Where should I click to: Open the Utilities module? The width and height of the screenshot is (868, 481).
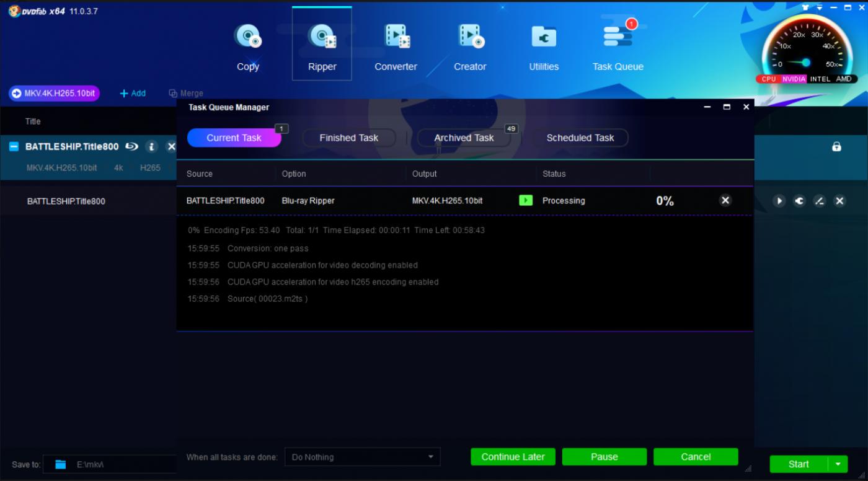[544, 46]
